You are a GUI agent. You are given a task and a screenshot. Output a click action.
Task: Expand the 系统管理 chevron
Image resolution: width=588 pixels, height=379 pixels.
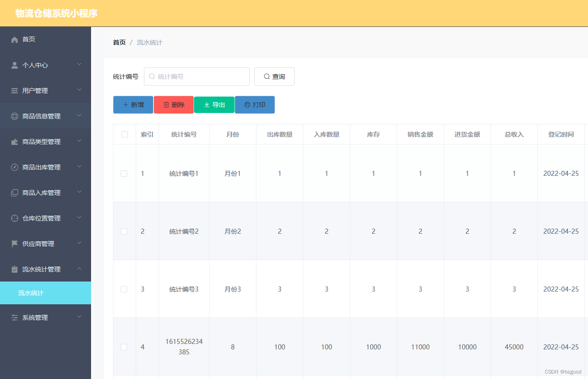[x=79, y=317]
